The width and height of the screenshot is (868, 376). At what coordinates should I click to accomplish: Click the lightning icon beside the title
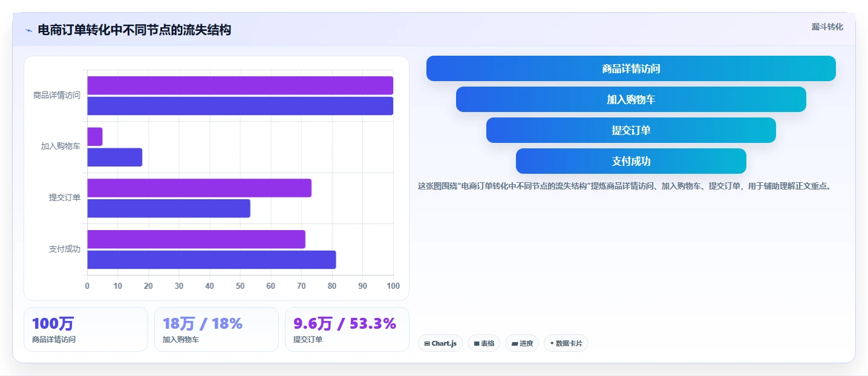pyautogui.click(x=28, y=30)
